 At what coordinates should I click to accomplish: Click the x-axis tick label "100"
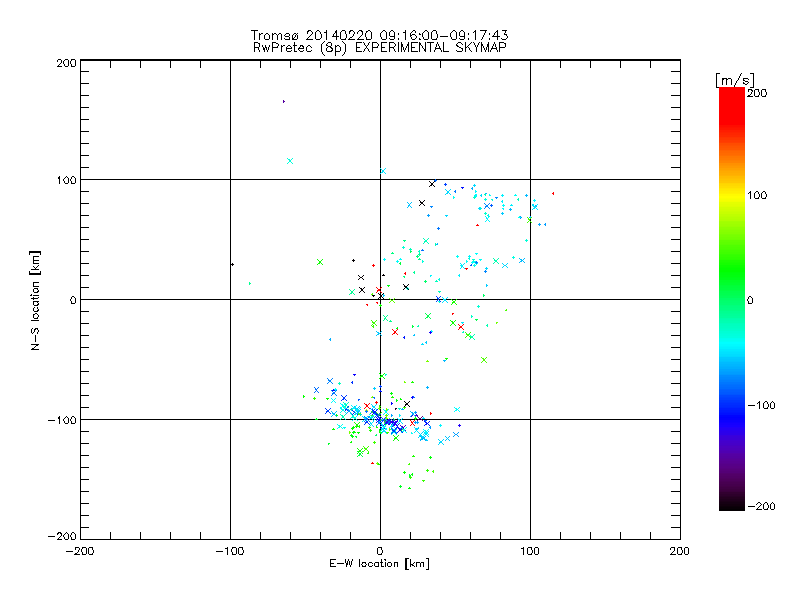pyautogui.click(x=530, y=551)
